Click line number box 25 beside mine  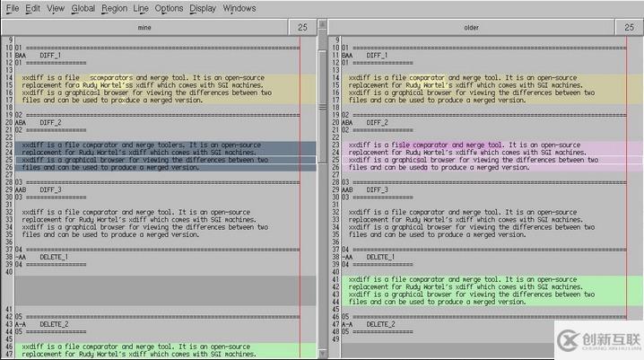pos(302,28)
